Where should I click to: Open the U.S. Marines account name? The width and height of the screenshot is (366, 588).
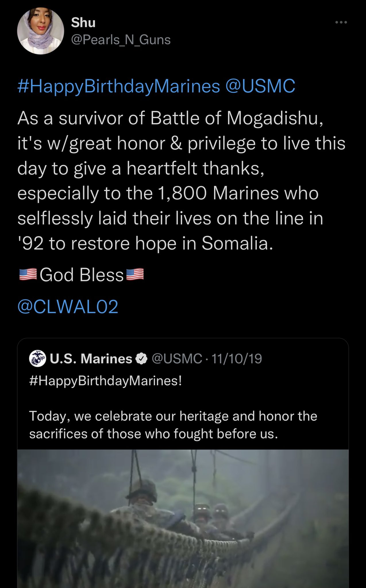(91, 359)
